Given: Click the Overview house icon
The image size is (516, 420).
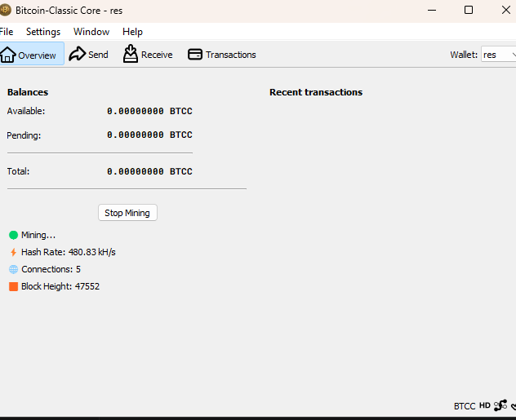Looking at the screenshot, I should click(7, 55).
